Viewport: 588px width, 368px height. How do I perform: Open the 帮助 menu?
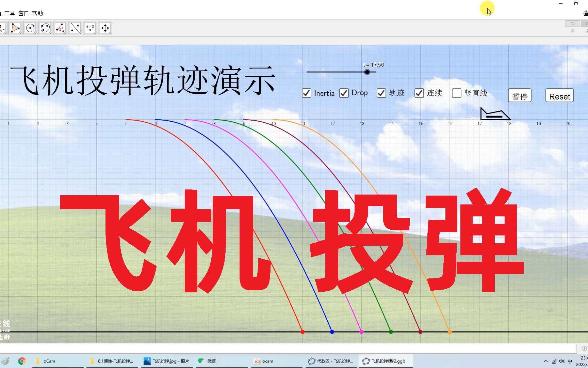[x=37, y=13]
